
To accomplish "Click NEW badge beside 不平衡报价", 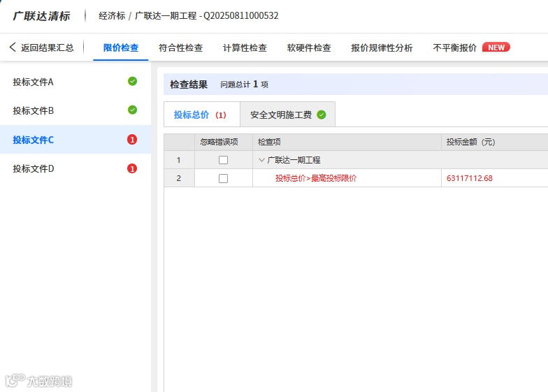I will pos(496,48).
